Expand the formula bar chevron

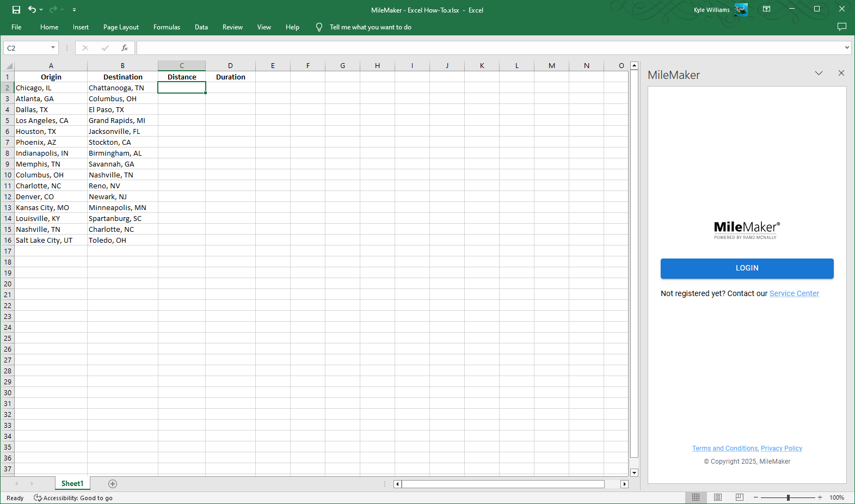[847, 48]
